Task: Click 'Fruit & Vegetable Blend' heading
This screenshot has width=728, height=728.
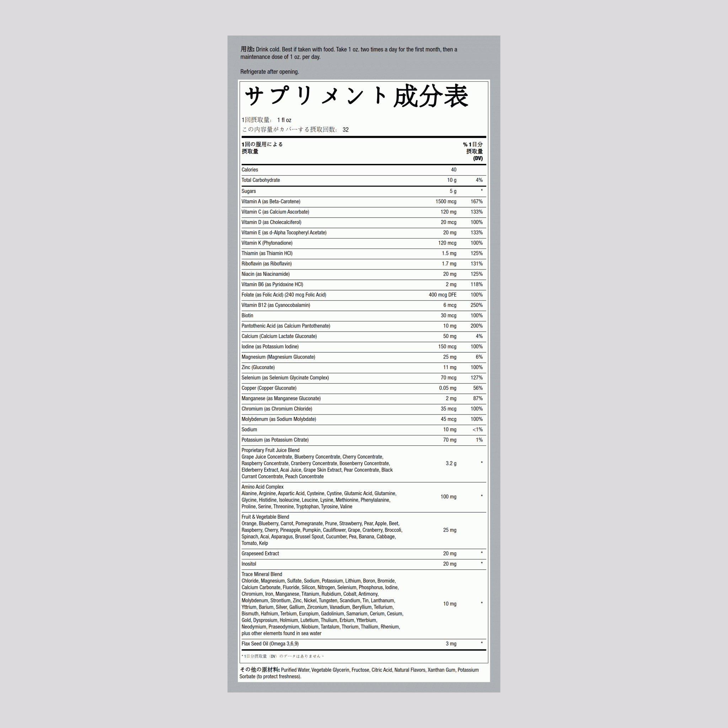Action: tap(265, 517)
